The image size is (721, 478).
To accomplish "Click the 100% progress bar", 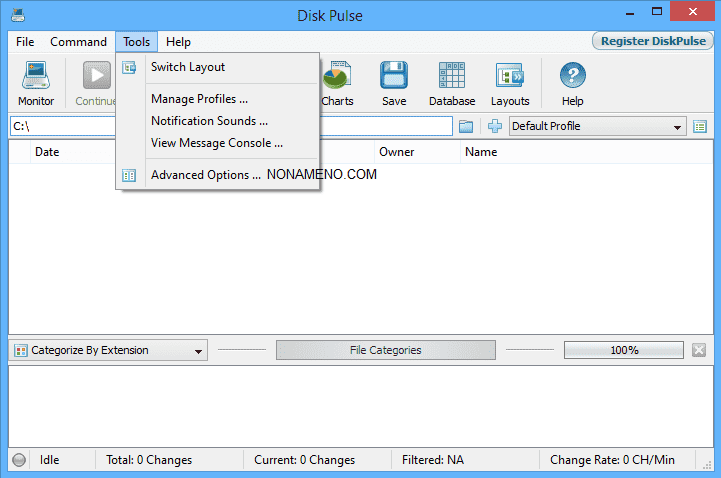I will pyautogui.click(x=624, y=350).
